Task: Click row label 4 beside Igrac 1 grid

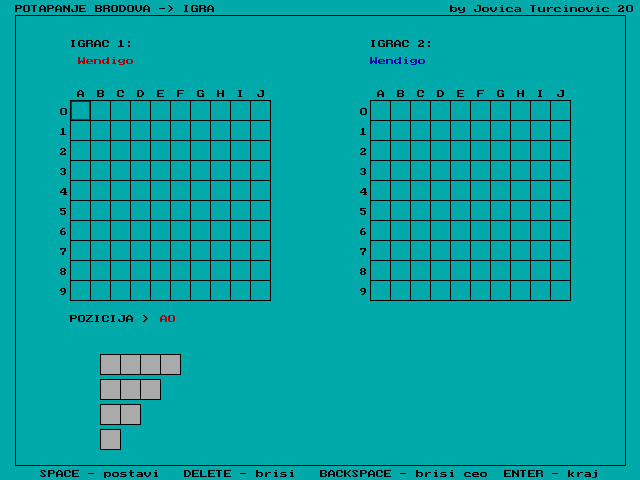Action: tap(63, 191)
